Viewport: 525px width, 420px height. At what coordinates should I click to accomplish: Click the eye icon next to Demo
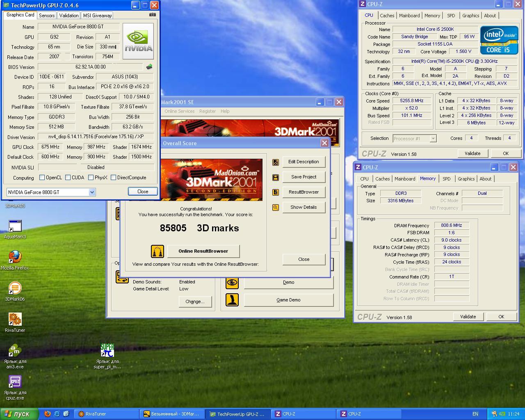232,282
